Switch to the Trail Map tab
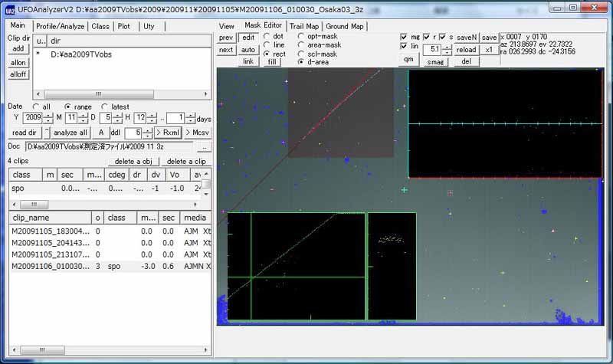The image size is (613, 364). click(x=304, y=26)
